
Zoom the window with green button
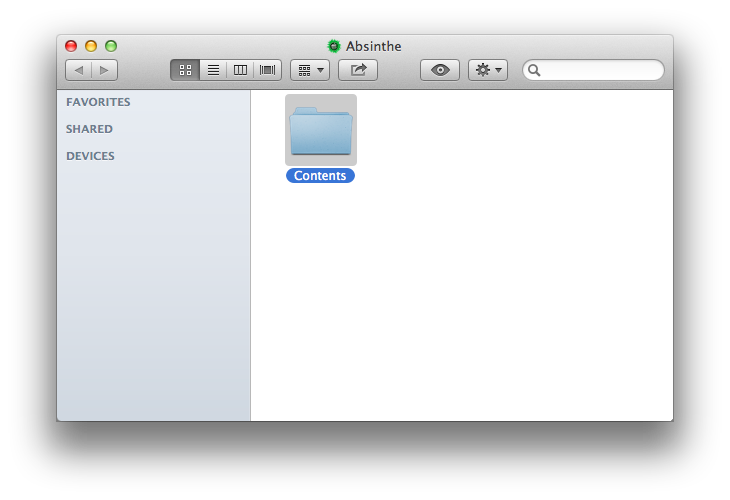[111, 46]
